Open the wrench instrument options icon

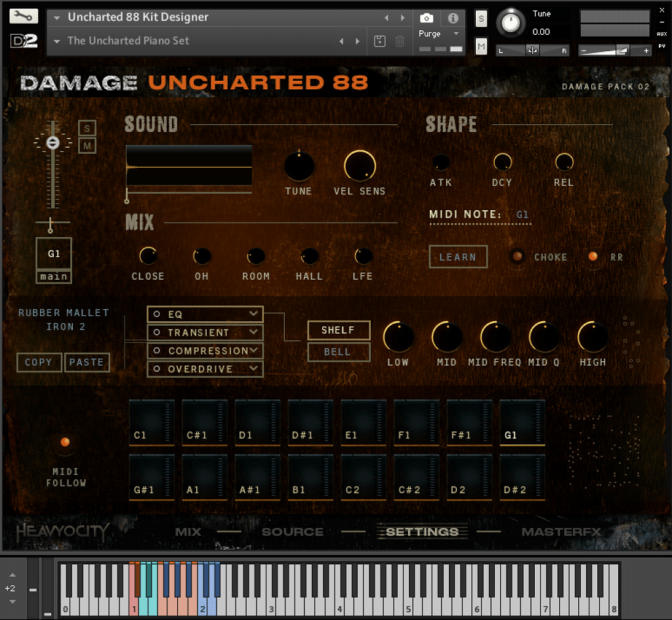(x=24, y=16)
